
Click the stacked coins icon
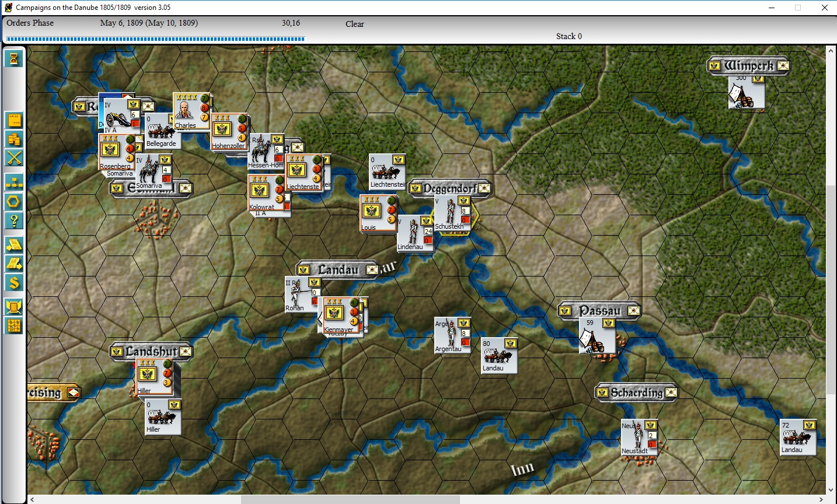[x=14, y=139]
